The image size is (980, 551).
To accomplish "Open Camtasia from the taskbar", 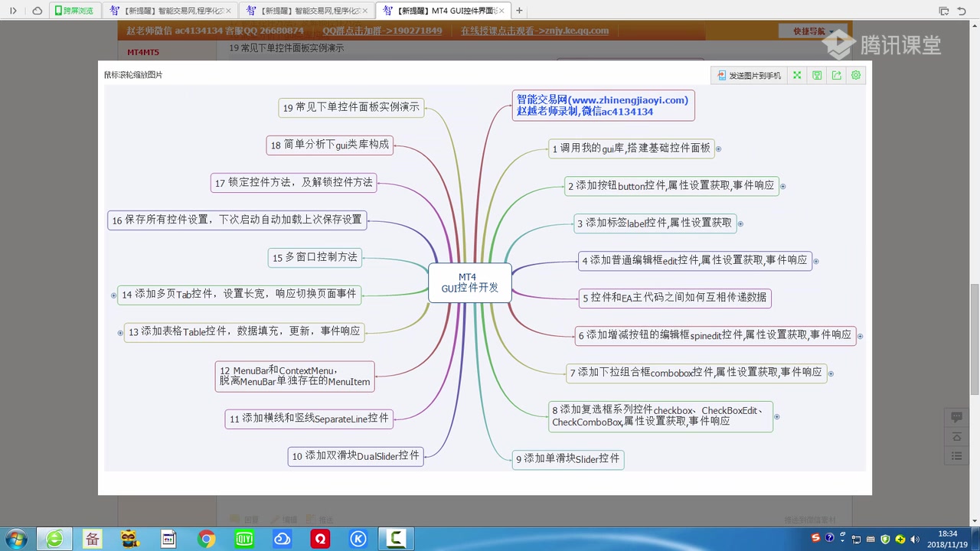I will (396, 539).
